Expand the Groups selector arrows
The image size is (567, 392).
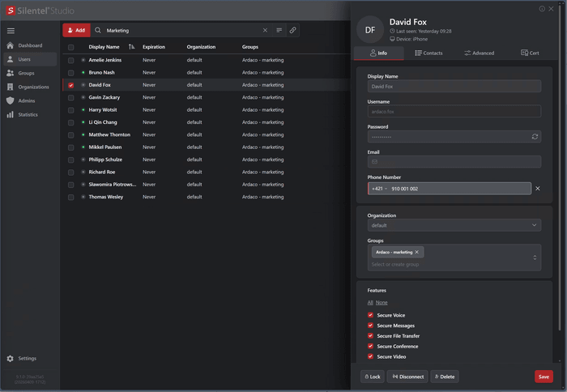click(535, 258)
